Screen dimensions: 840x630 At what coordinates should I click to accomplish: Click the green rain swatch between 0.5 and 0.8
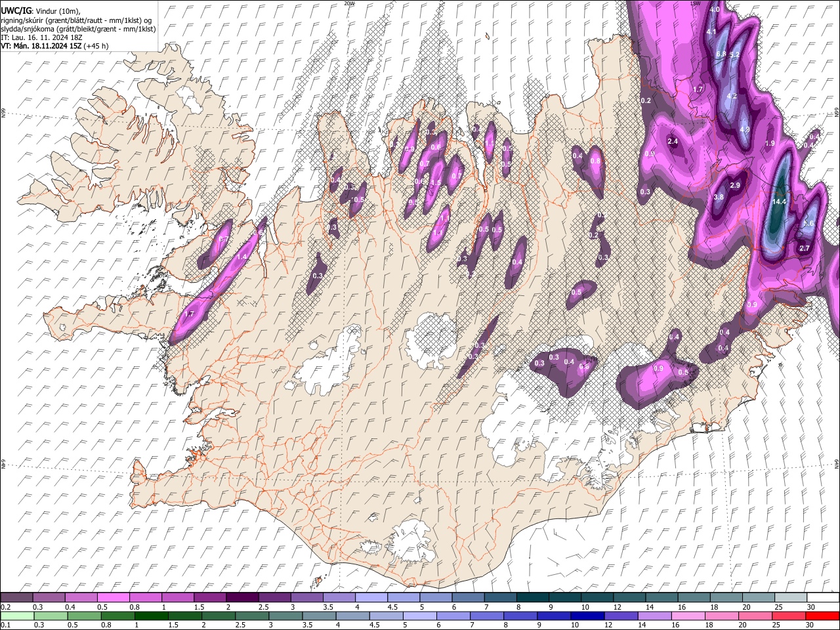pyautogui.click(x=84, y=616)
